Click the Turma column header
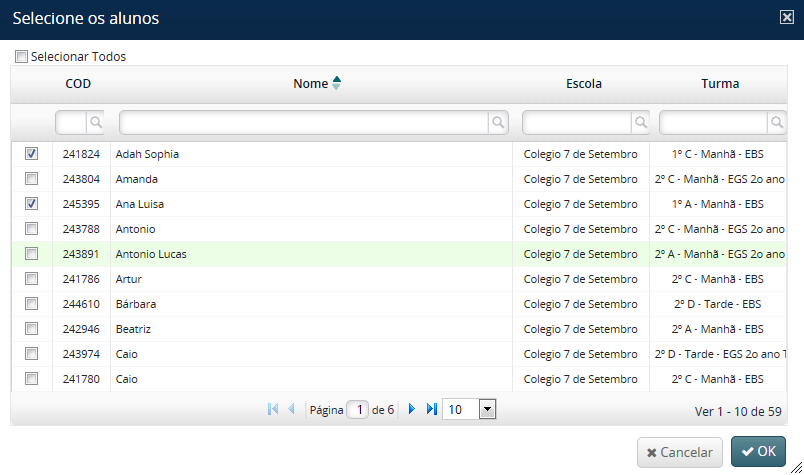Screen dimensions: 804x475 coord(720,84)
